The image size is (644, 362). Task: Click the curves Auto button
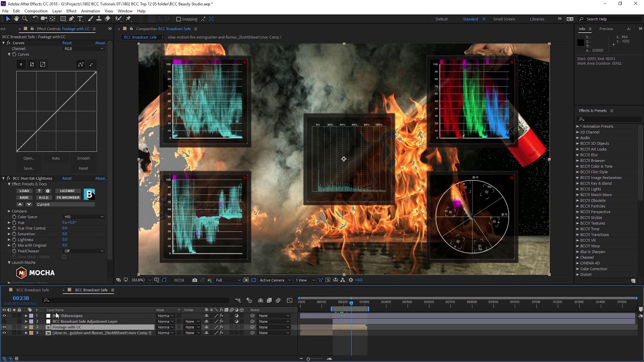pos(56,158)
